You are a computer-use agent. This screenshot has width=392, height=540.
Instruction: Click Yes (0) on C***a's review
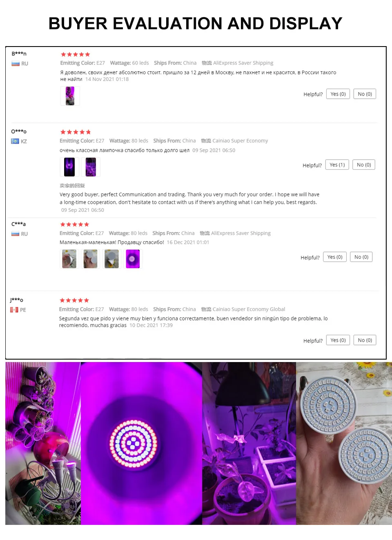pyautogui.click(x=335, y=257)
